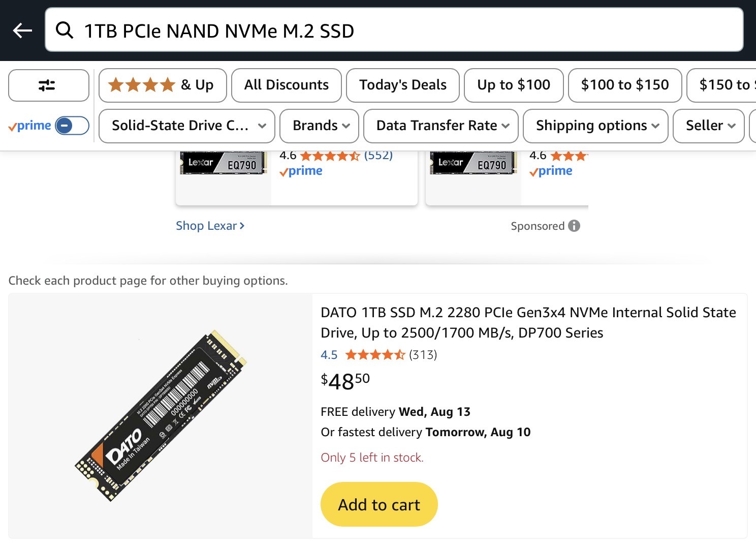Click the Lexar EQ790 product image
Screen dimensions: 756x547
click(224, 164)
